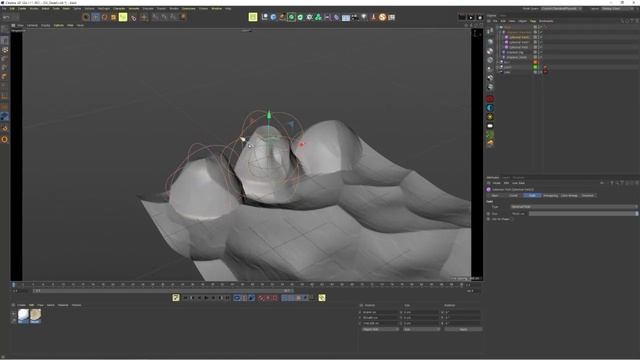Activate the highlighted Move tool icon
Image resolution: width=640 pixels, height=360 pixels.
pyautogui.click(x=96, y=17)
